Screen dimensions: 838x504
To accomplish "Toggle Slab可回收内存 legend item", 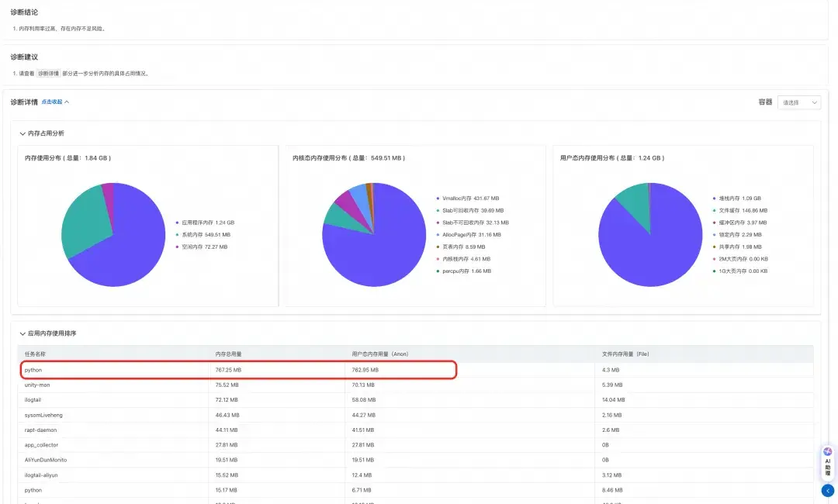I will (469, 210).
